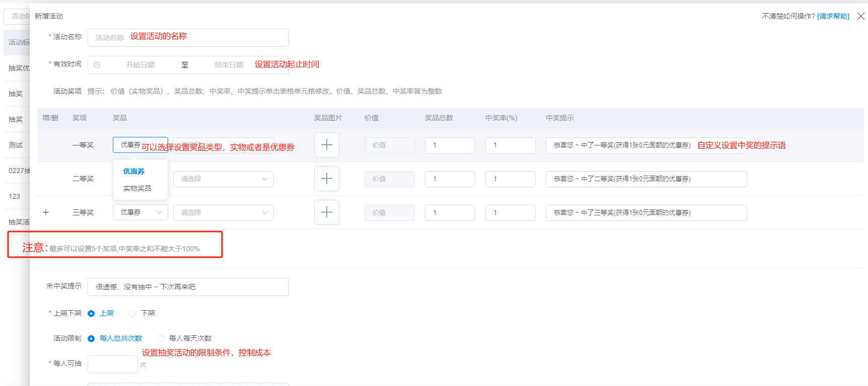Select the 上架 radio button
868x386 pixels.
point(91,314)
